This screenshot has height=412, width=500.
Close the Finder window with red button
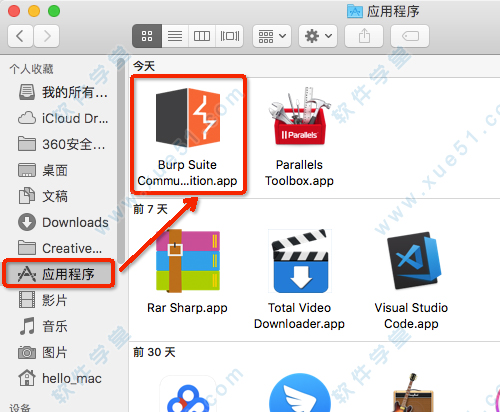(x=14, y=11)
